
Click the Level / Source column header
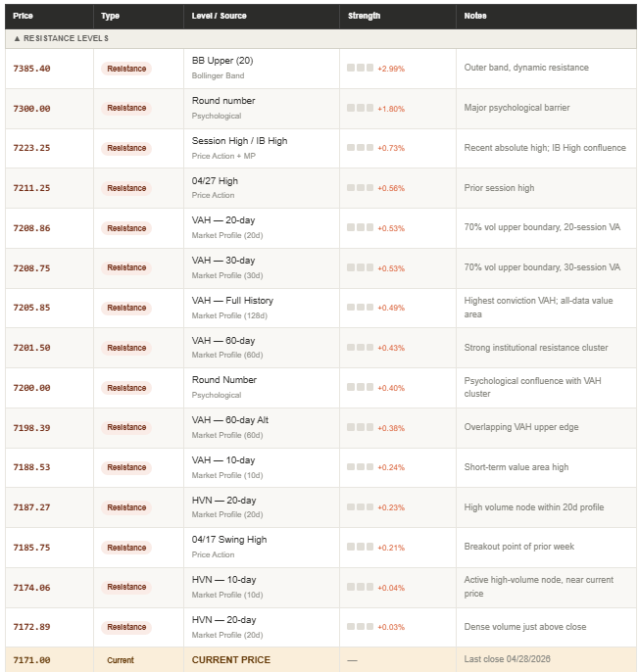point(220,16)
